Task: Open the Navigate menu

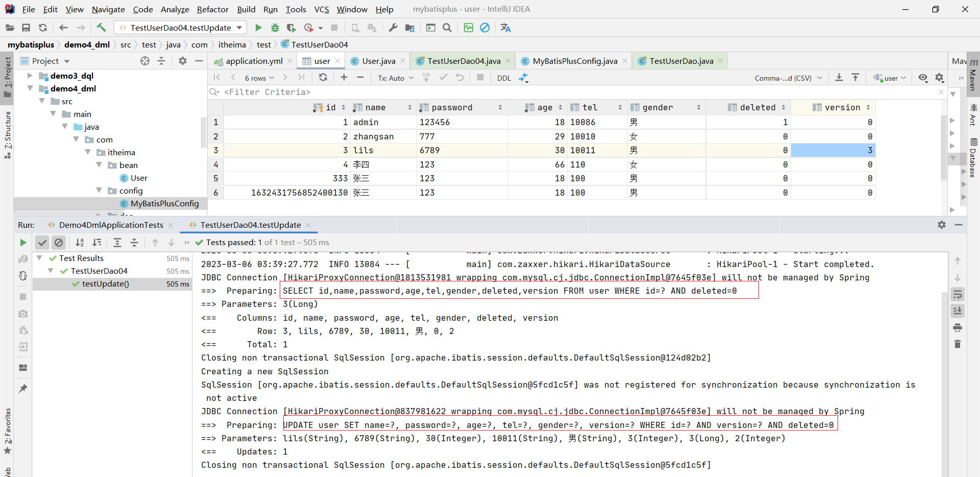Action: coord(108,9)
